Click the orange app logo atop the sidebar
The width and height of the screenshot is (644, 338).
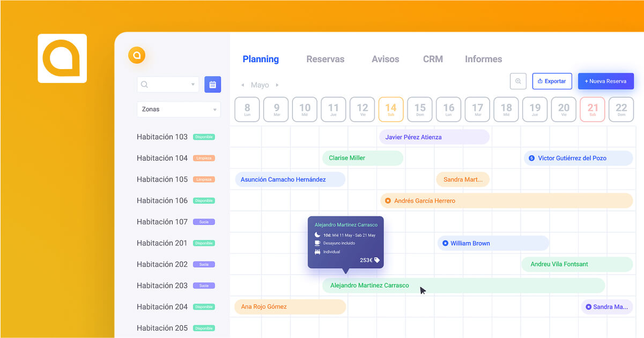(x=137, y=55)
